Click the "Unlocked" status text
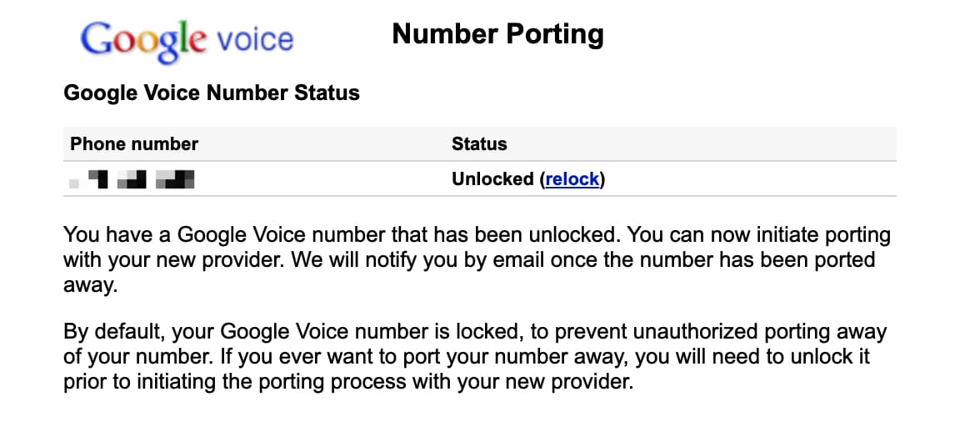Viewport: 980px width, 437px height. 492,178
